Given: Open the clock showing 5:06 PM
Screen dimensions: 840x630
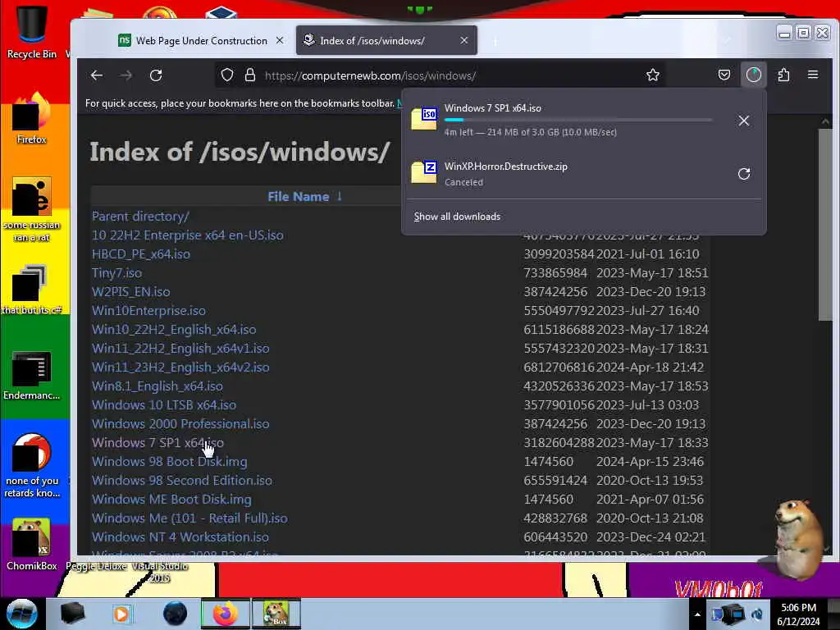Looking at the screenshot, I should (x=798, y=614).
